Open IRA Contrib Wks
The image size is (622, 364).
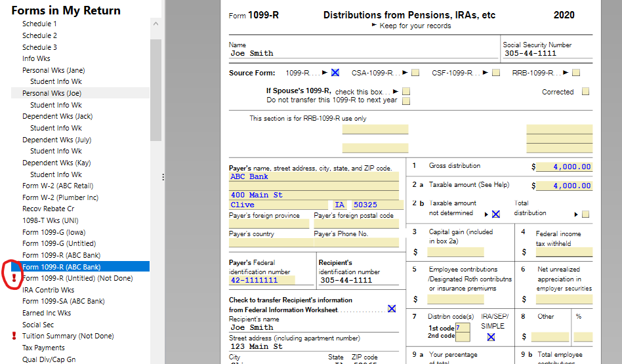[x=48, y=290]
